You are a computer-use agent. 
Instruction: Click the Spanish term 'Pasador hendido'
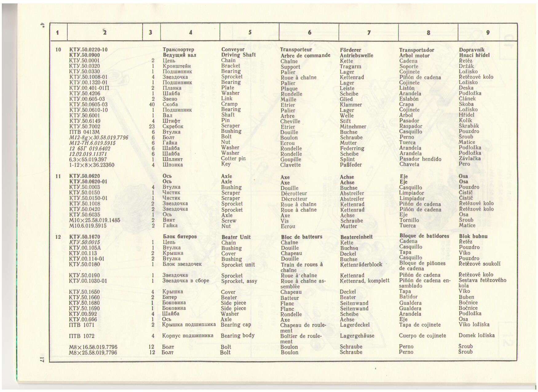(420, 159)
